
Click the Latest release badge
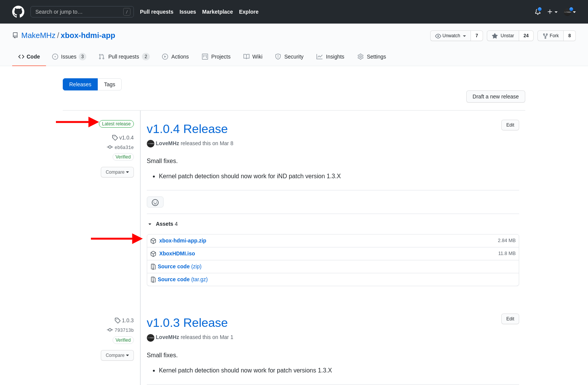pos(116,124)
